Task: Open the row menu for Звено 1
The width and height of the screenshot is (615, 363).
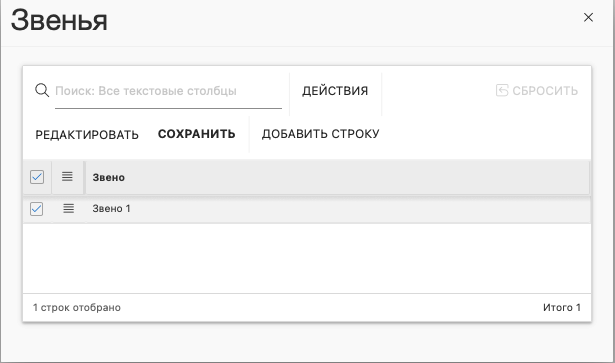Action: pos(68,208)
